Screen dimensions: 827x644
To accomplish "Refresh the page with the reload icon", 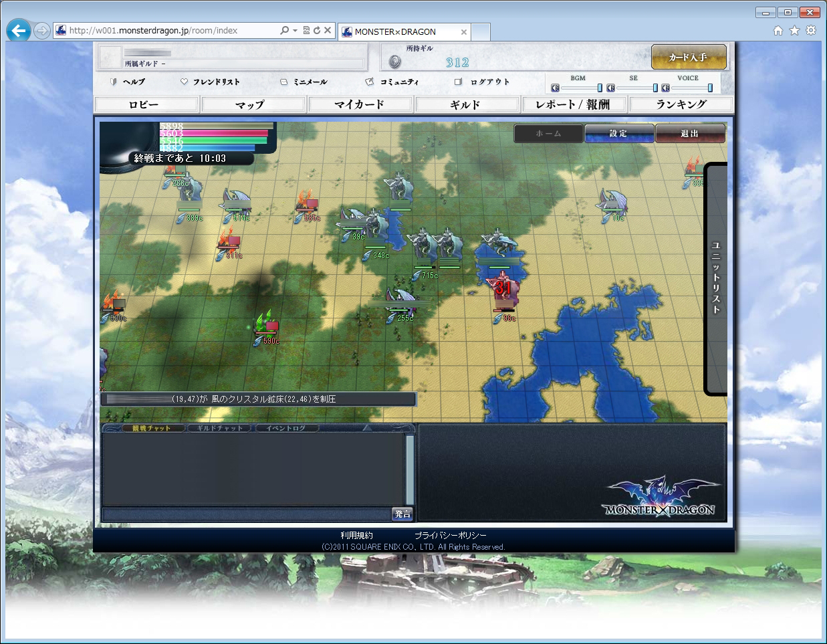I will click(317, 30).
